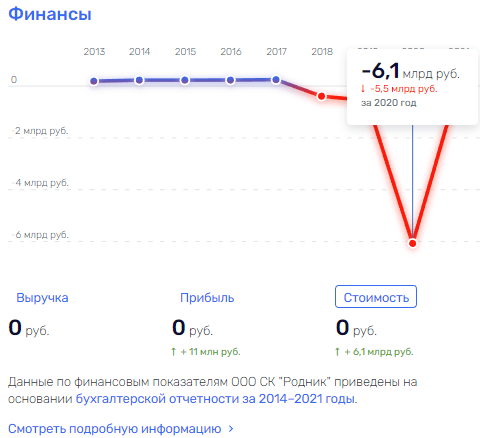Image resolution: width=480 pixels, height=438 pixels.
Task: Select the Прибыль tab
Action: (x=207, y=297)
